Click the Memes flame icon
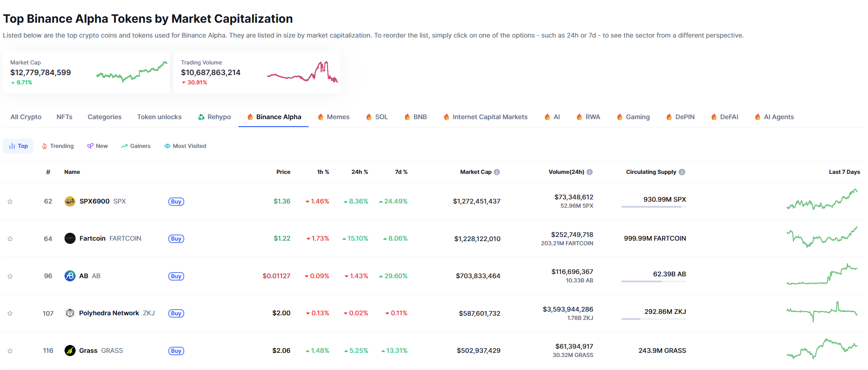Viewport: 868px width, 370px height. click(321, 117)
